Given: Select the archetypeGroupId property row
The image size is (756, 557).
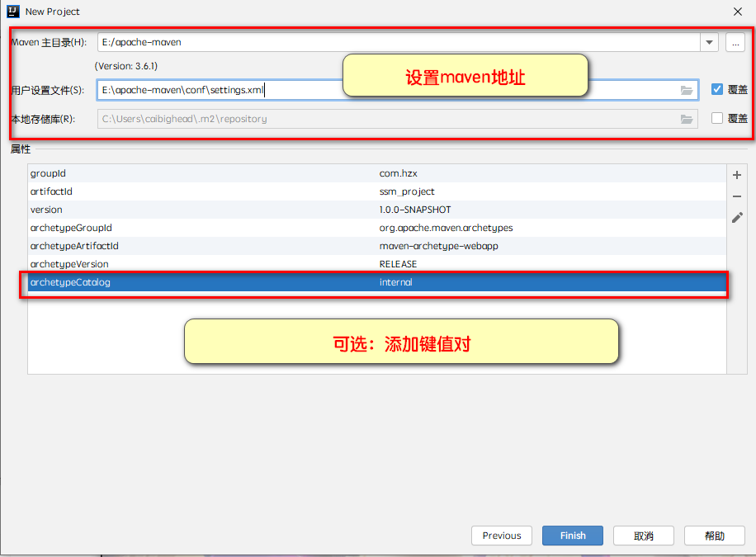Looking at the screenshot, I should point(377,228).
